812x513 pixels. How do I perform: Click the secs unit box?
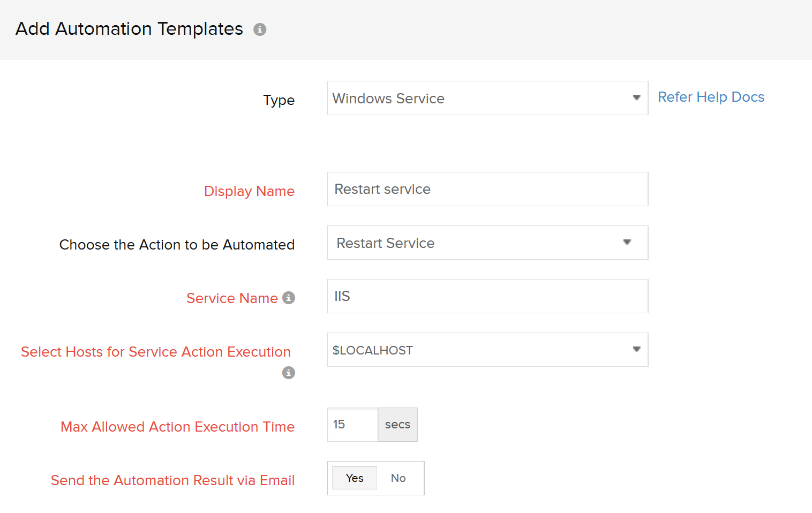click(x=397, y=425)
